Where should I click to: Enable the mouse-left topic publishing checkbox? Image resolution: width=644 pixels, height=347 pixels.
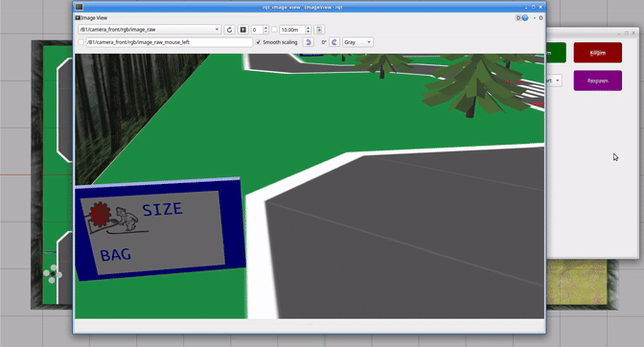click(x=80, y=42)
